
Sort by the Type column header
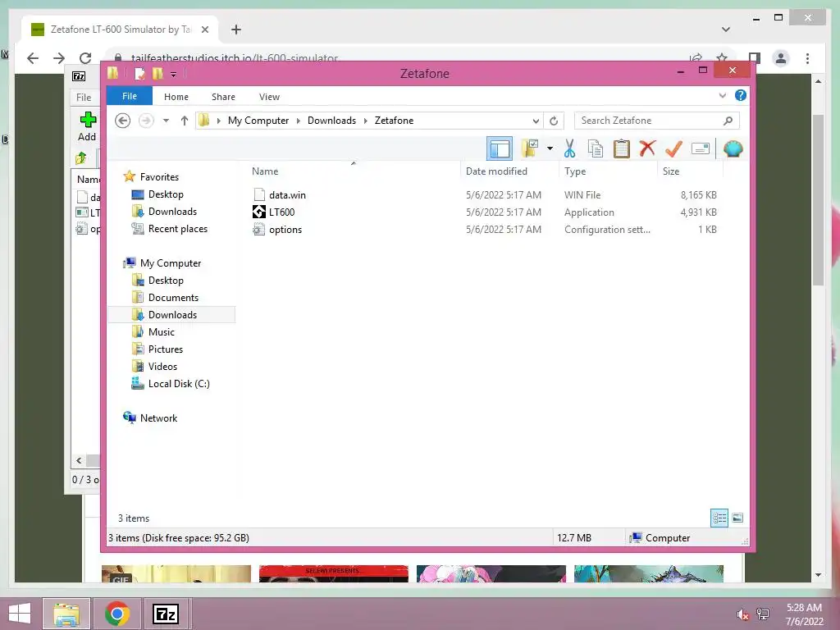click(x=575, y=171)
